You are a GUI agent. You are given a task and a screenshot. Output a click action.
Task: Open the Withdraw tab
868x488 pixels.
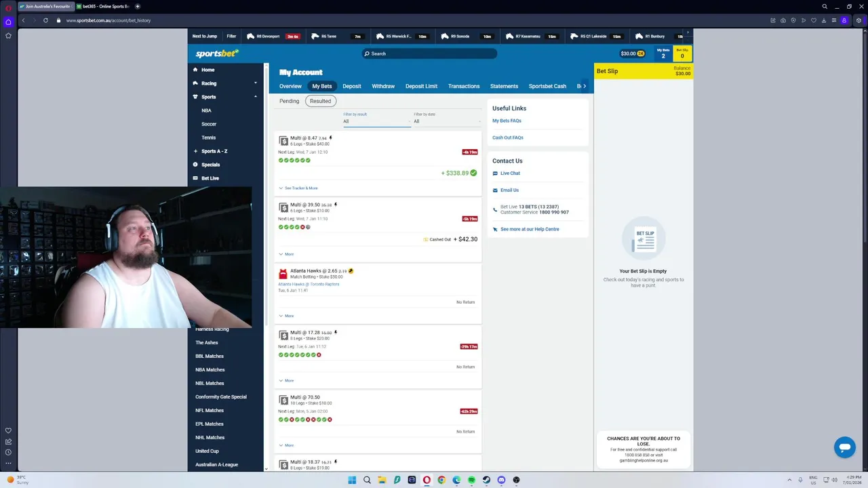pos(383,86)
